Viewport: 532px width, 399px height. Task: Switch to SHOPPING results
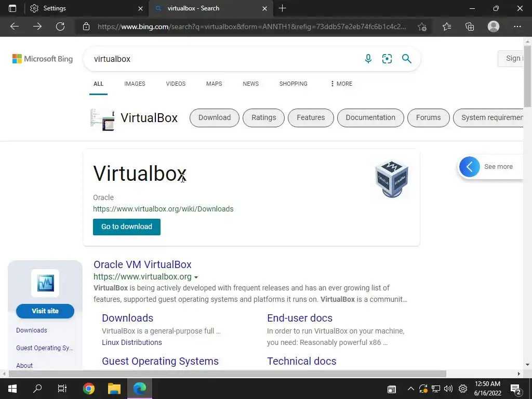click(x=294, y=84)
